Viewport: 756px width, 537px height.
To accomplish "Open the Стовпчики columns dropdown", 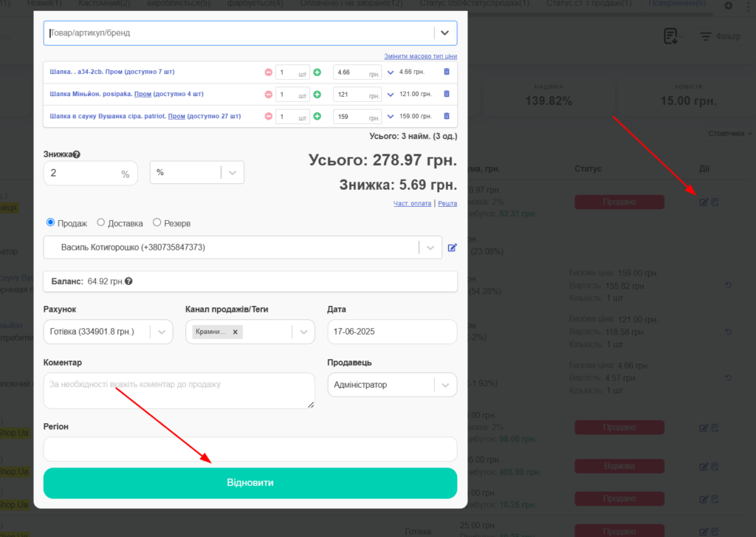I will (729, 134).
